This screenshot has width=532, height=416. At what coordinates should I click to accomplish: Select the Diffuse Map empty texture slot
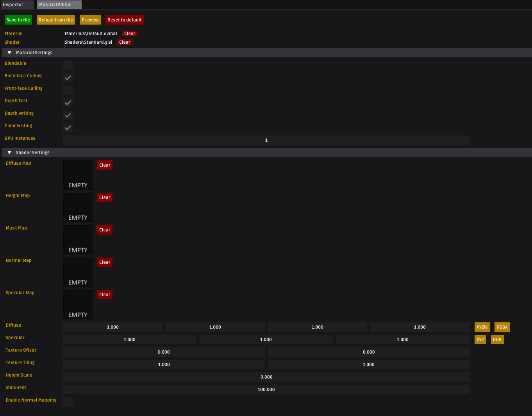tap(78, 175)
